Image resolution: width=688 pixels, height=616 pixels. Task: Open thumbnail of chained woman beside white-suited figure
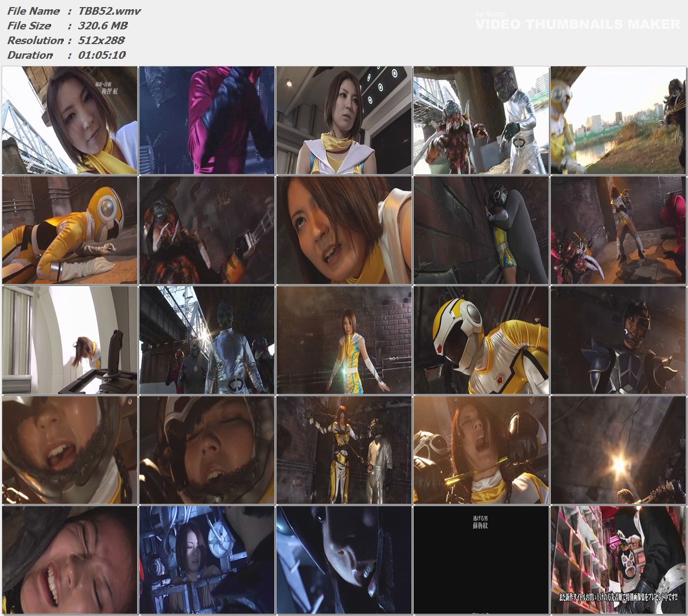tap(344, 450)
